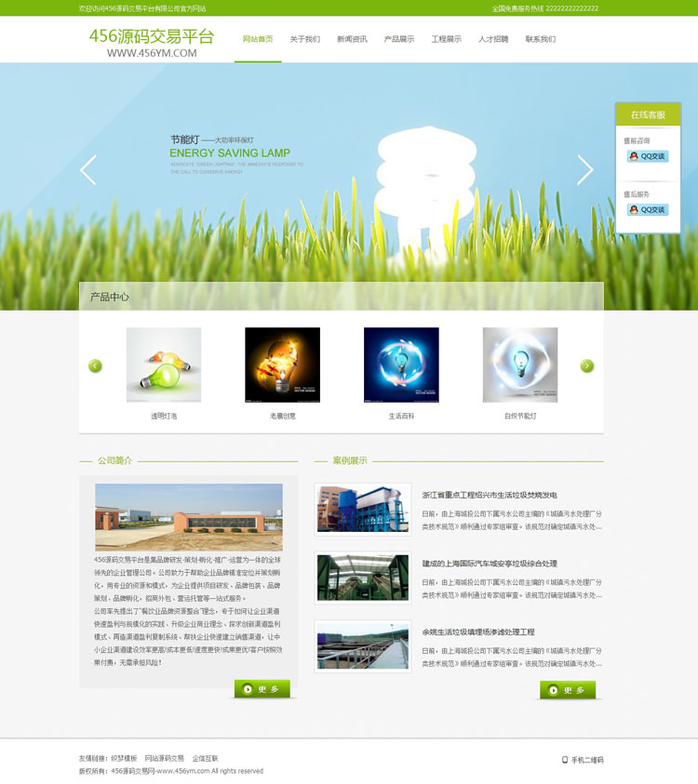Click the banner's right arrow
The height and width of the screenshot is (784, 698).
coord(585,170)
